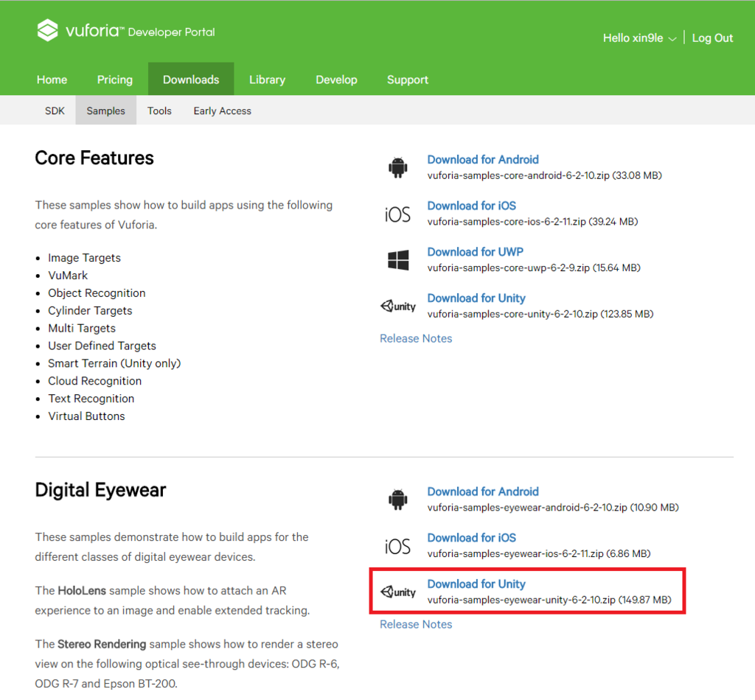The image size is (755, 700).
Task: Click the Text Recognition list item
Action: [x=91, y=399]
